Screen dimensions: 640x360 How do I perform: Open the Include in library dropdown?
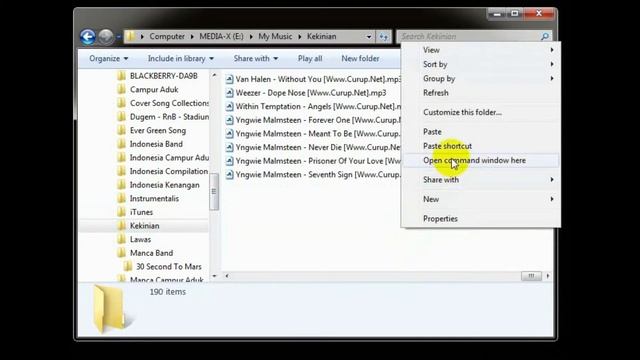[x=181, y=59]
